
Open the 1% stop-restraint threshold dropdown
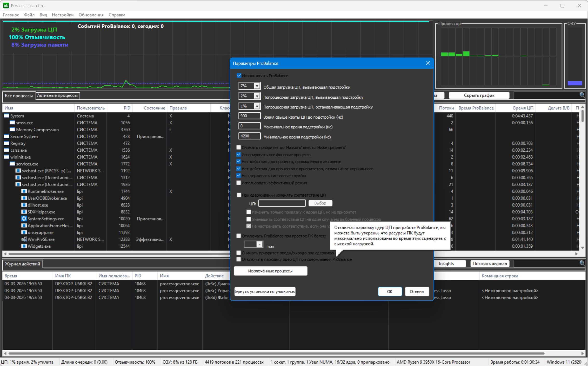click(257, 106)
